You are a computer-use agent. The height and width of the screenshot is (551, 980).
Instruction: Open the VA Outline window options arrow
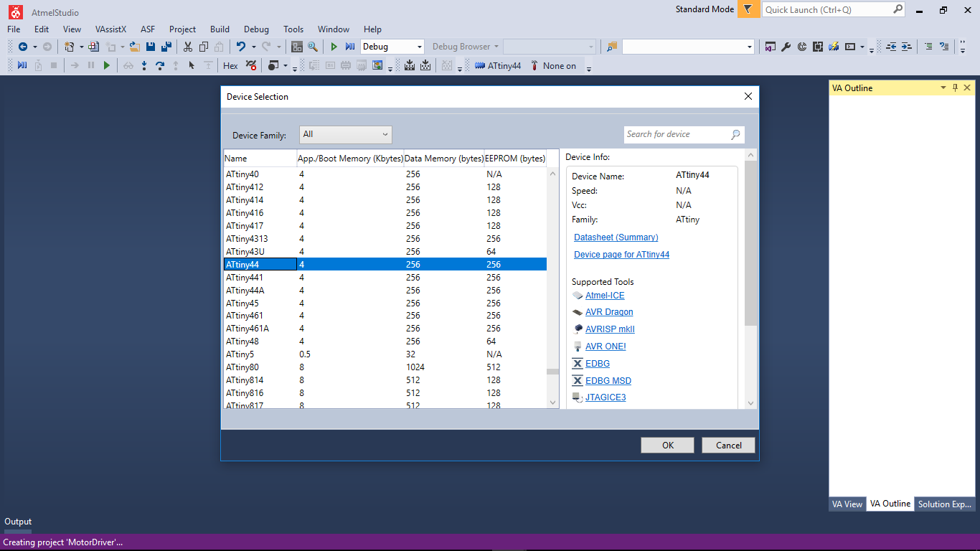tap(943, 88)
